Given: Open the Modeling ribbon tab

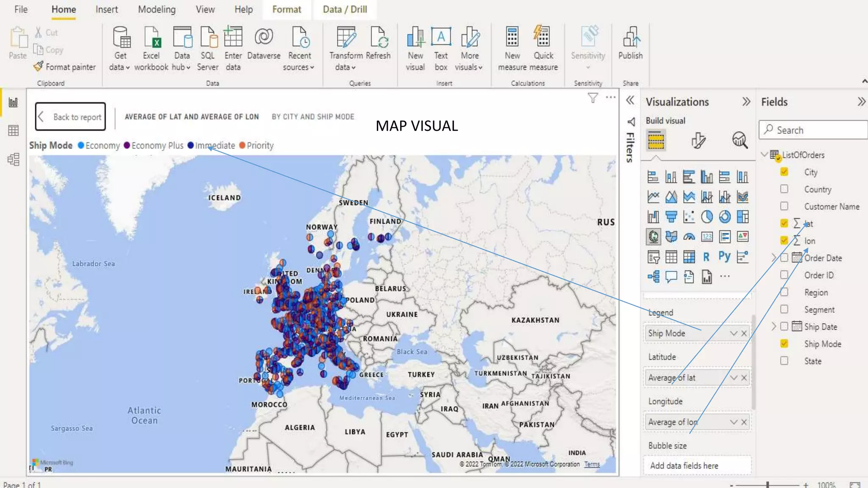Looking at the screenshot, I should coord(157,9).
